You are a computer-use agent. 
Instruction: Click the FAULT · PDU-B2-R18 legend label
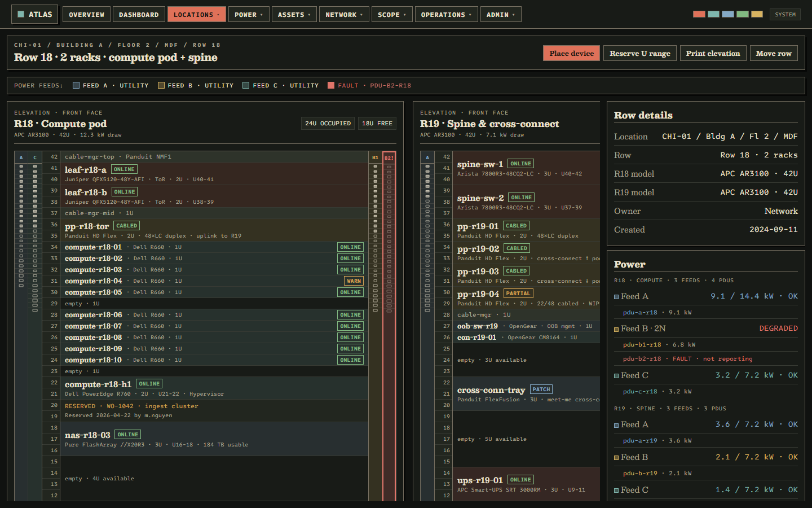[x=374, y=86]
